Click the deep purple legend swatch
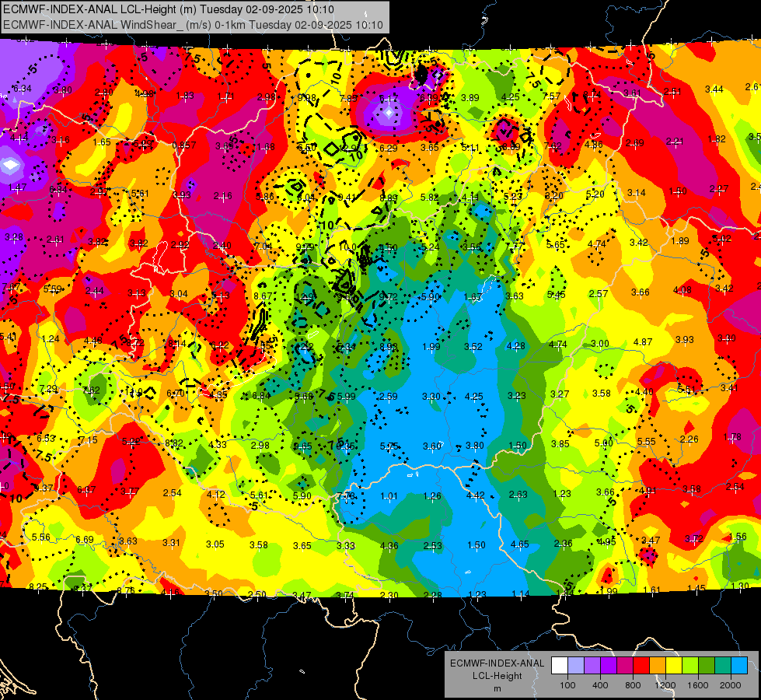761x700 pixels. tap(609, 666)
